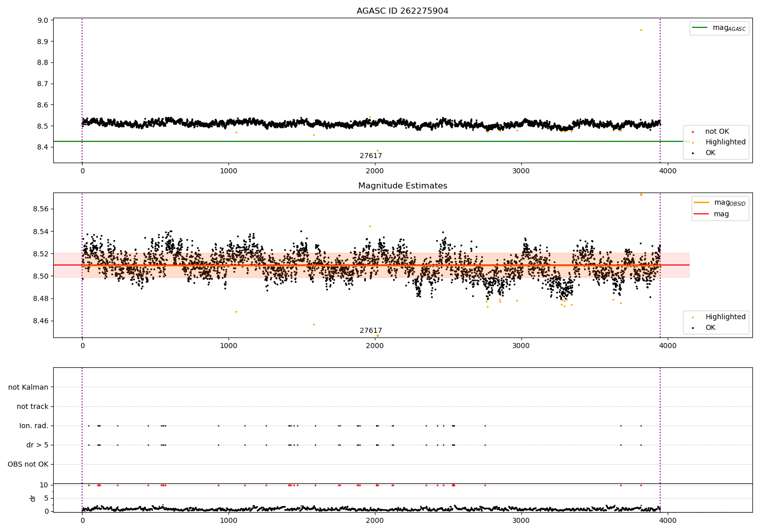
Task: Click the 8.54 y-axis tick label
Action: [x=41, y=232]
